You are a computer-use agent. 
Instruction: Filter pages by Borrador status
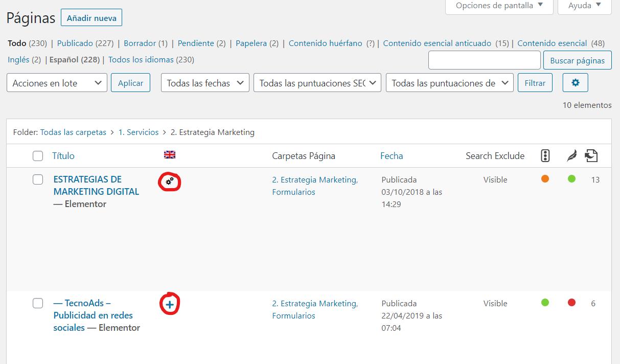(x=140, y=43)
